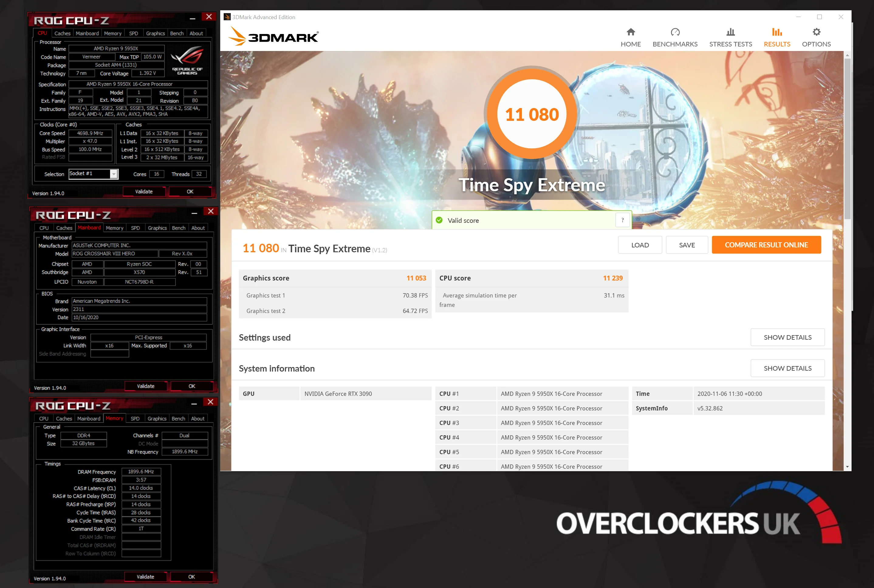Image resolution: width=874 pixels, height=588 pixels.
Task: Click the CPU score 11 239 value
Action: click(x=612, y=278)
